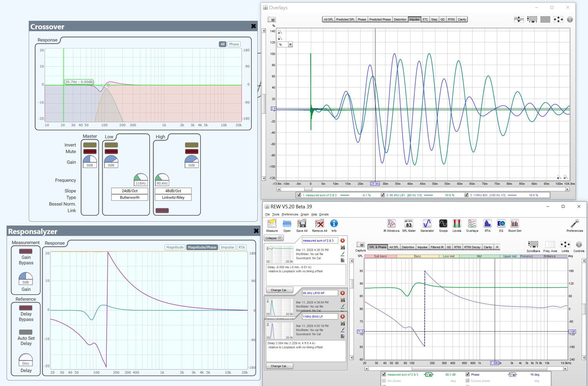Click 'measured sum of 2 & 3' name field
Screen dimensions: 588x386
(x=320, y=241)
